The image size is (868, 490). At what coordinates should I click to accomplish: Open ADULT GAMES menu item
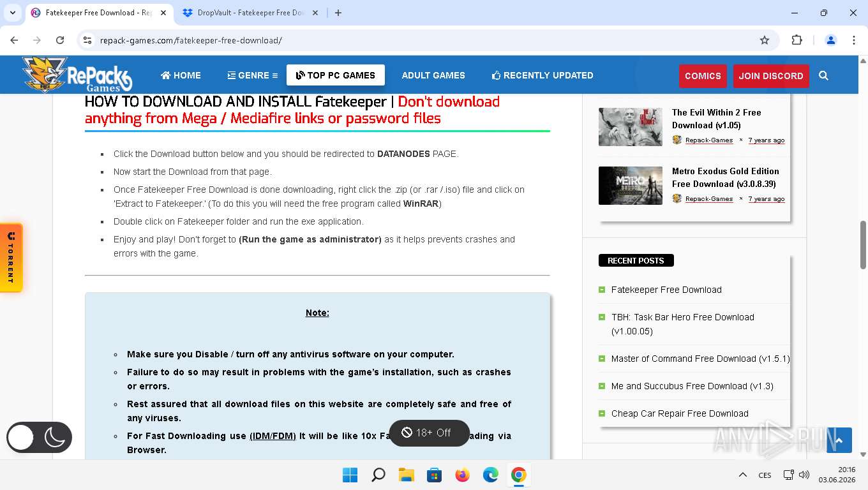point(433,75)
